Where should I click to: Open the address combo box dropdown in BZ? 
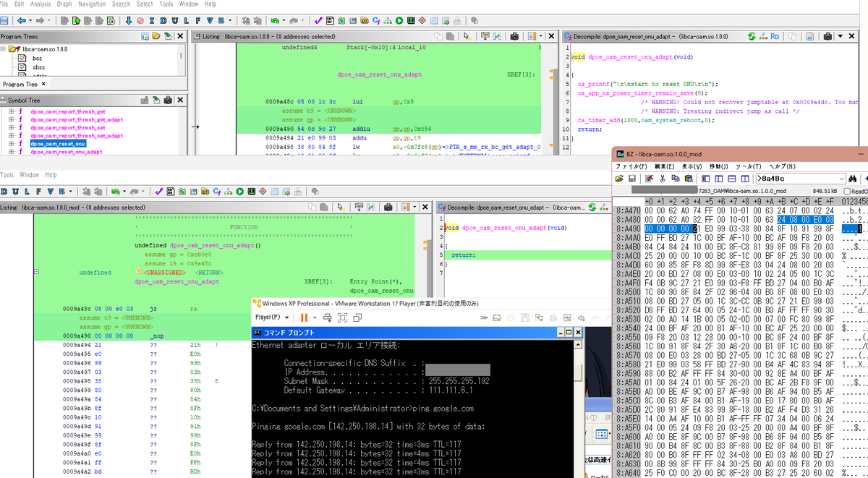coord(841,178)
